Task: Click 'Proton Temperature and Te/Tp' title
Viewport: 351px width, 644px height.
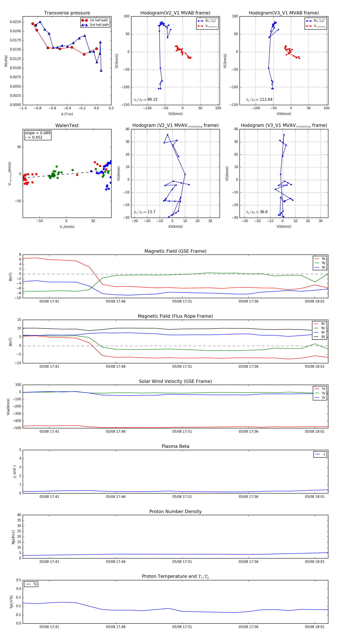Action: click(x=175, y=576)
